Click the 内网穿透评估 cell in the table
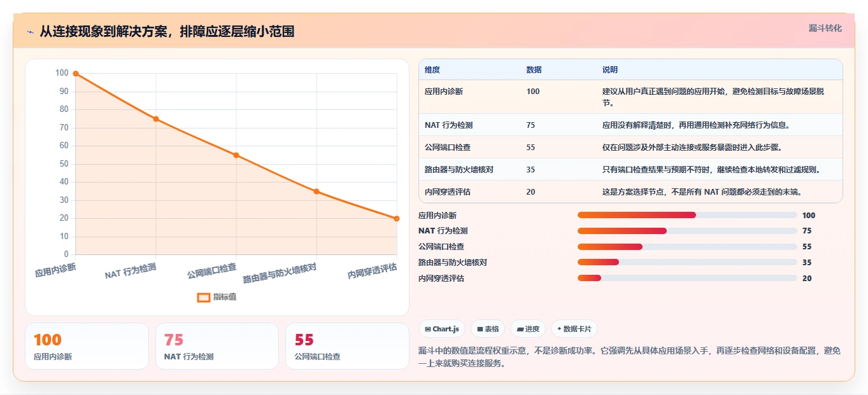Screen dimensions: 868x395 [448, 191]
